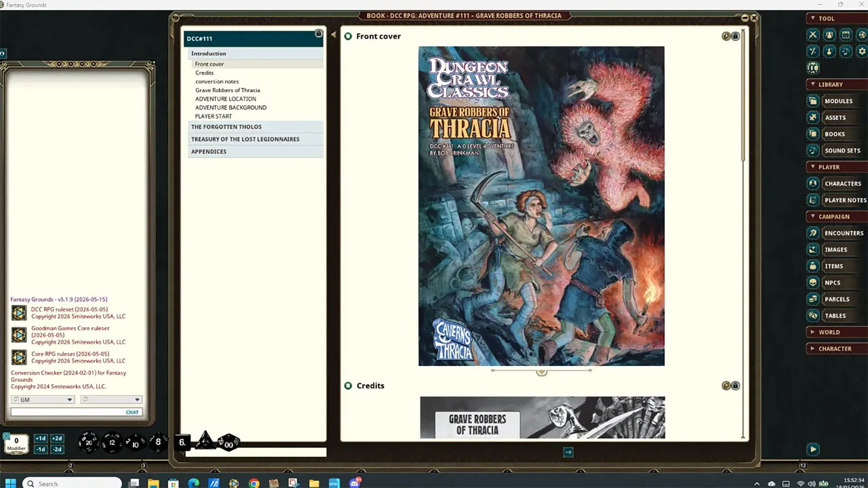Click the Player Notes sidebar icon
The width and height of the screenshot is (868, 488).
813,200
